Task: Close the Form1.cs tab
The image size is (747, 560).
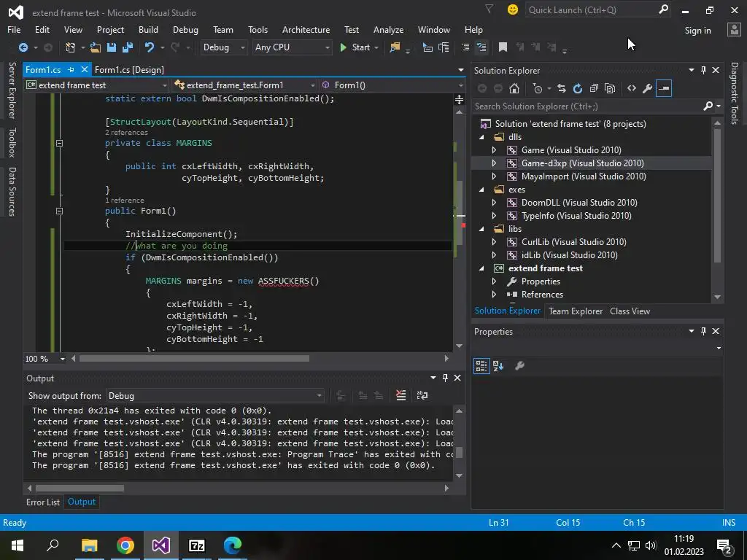Action: 85,69
